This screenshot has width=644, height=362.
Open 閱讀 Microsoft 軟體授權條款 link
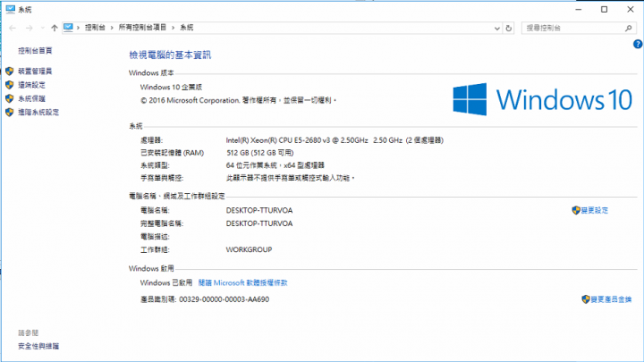point(242,282)
